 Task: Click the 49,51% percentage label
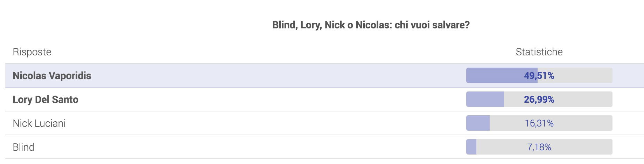click(x=539, y=76)
